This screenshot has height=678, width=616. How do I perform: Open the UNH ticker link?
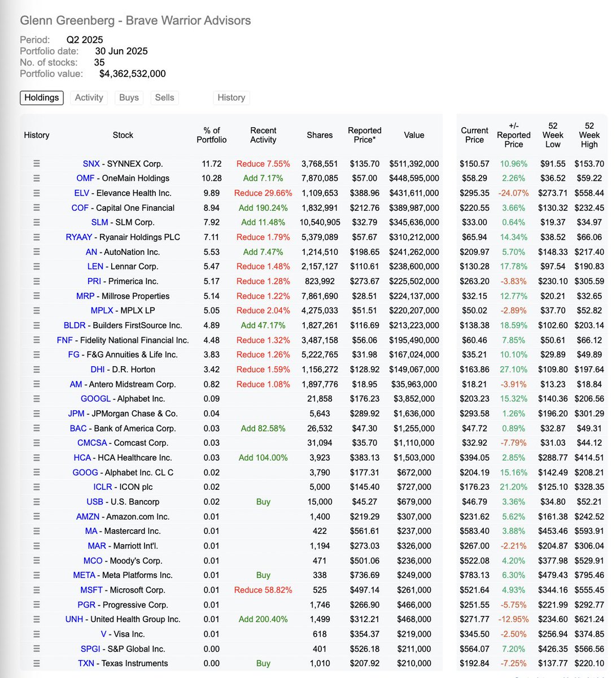(x=75, y=619)
